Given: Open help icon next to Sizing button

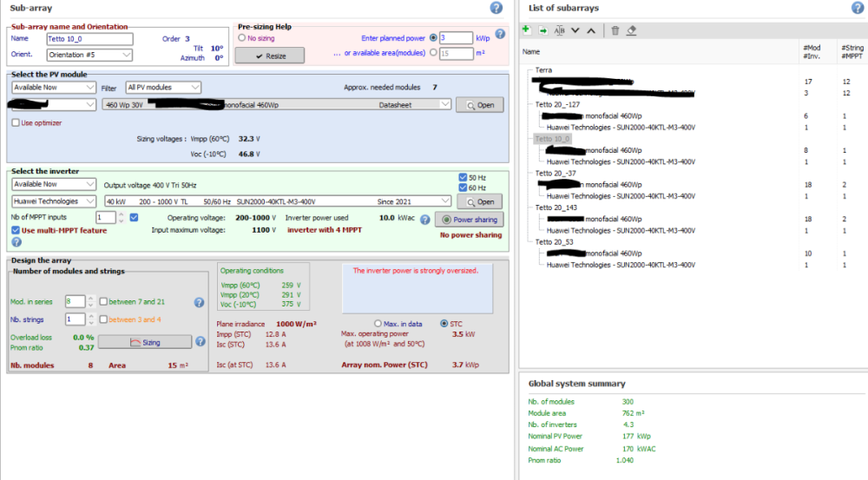Looking at the screenshot, I should tap(200, 342).
